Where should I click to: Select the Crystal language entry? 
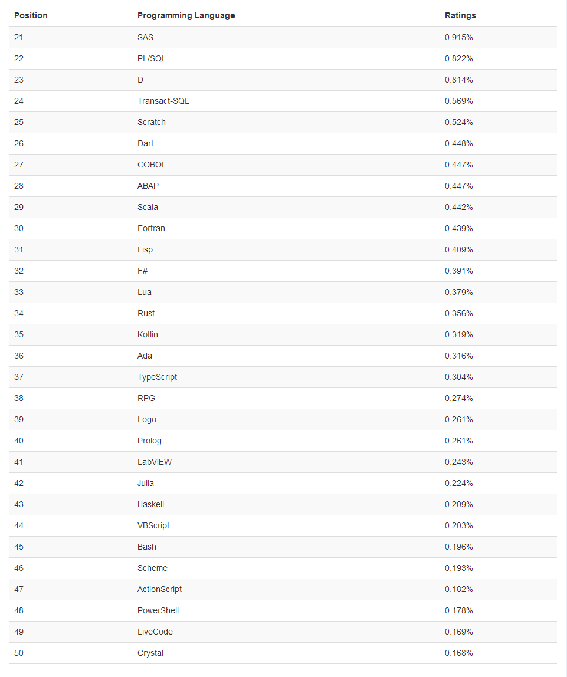click(150, 653)
